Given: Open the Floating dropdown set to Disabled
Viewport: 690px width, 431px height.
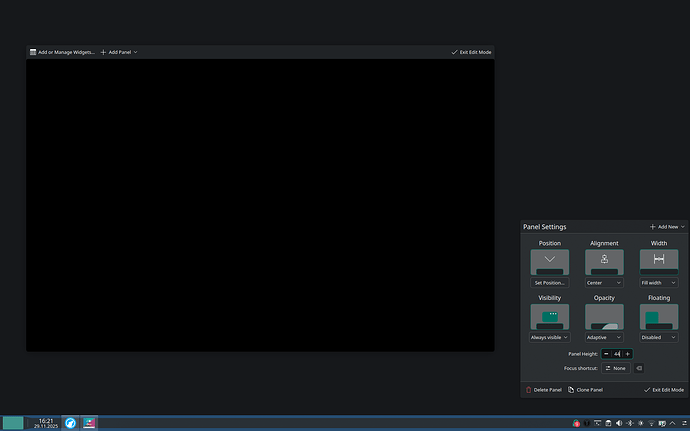Looking at the screenshot, I should click(659, 338).
